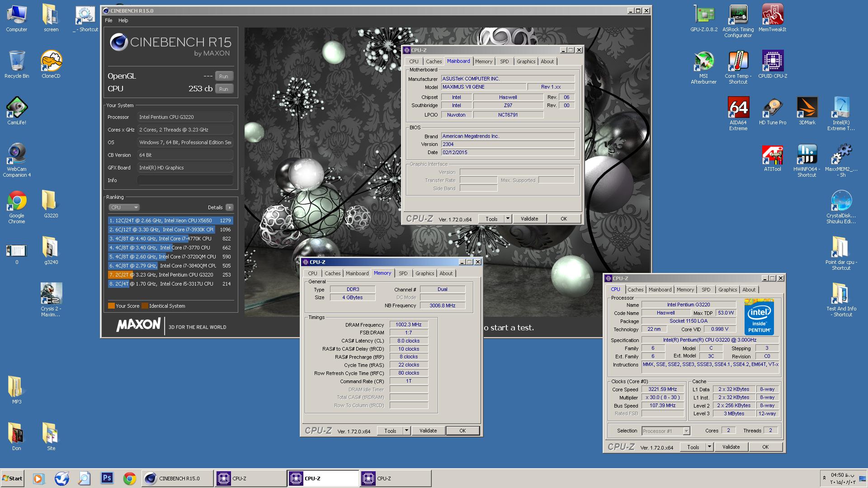The height and width of the screenshot is (488, 868).
Task: Launch CloneCD from the desktop
Action: [x=51, y=65]
